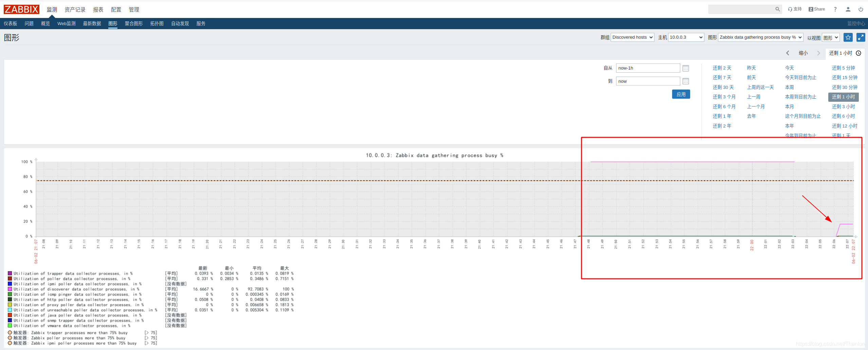Click the icmp pinger legend color swatch
This screenshot has width=868, height=350.
tap(10, 294)
